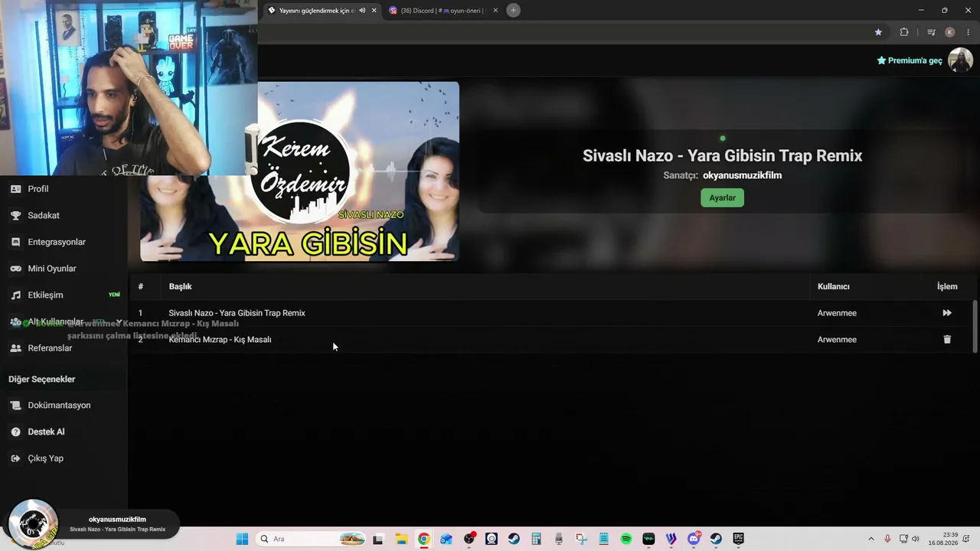980x551 pixels.
Task: Open the user avatar beside Premium'a geç
Action: click(x=960, y=60)
